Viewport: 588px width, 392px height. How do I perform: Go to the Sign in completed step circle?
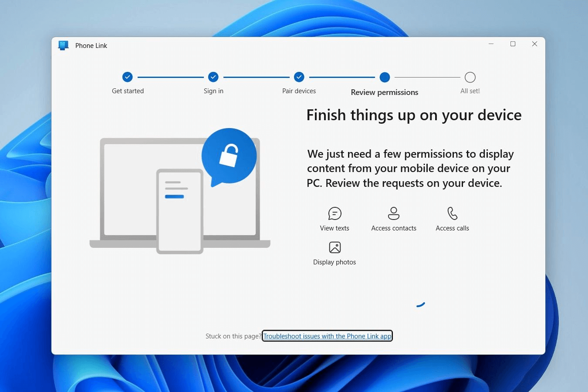(x=213, y=77)
